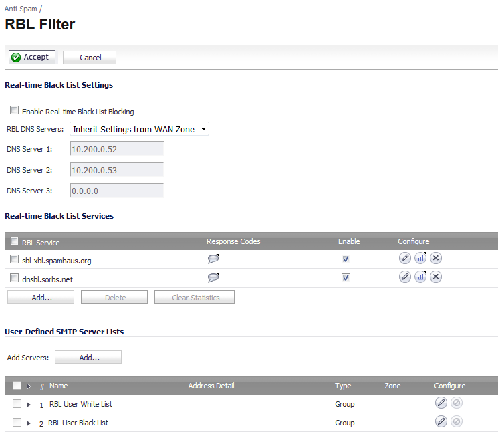
Task: Go to Anti-Spam breadcrumb
Action: tap(21, 9)
